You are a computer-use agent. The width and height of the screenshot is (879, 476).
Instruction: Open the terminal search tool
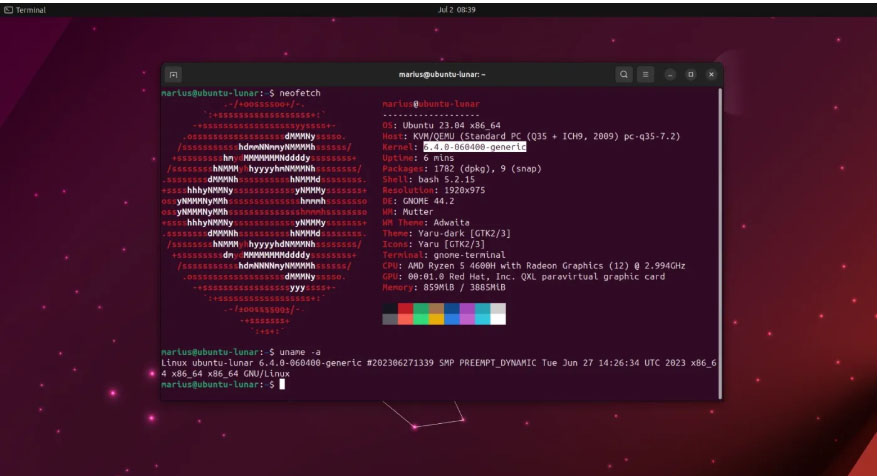point(623,74)
